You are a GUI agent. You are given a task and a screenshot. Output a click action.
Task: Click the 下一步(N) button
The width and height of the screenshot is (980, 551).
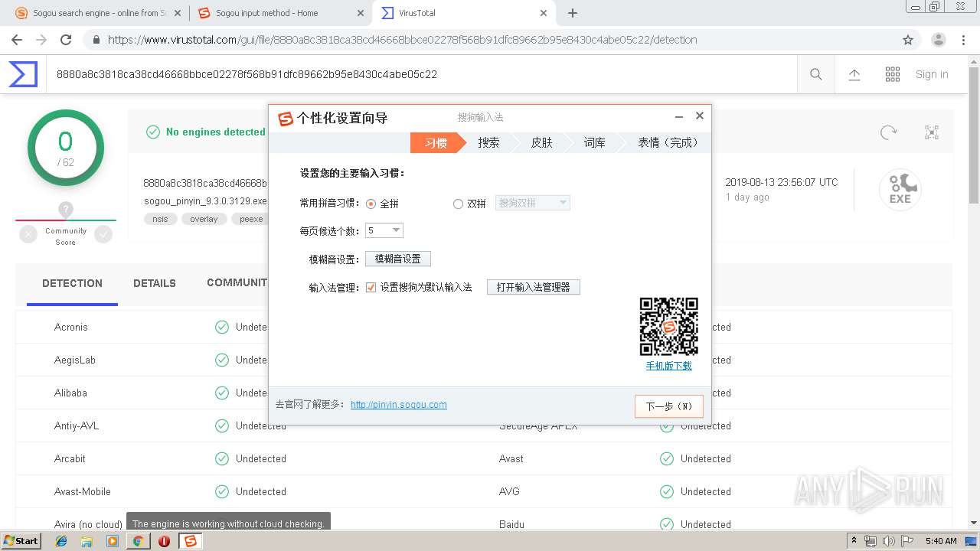click(x=669, y=406)
